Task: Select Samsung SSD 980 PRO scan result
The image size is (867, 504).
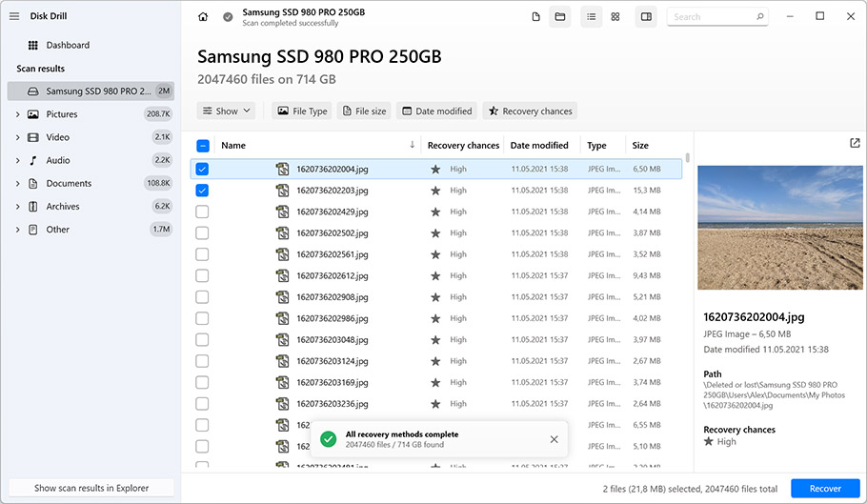Action: click(x=91, y=91)
